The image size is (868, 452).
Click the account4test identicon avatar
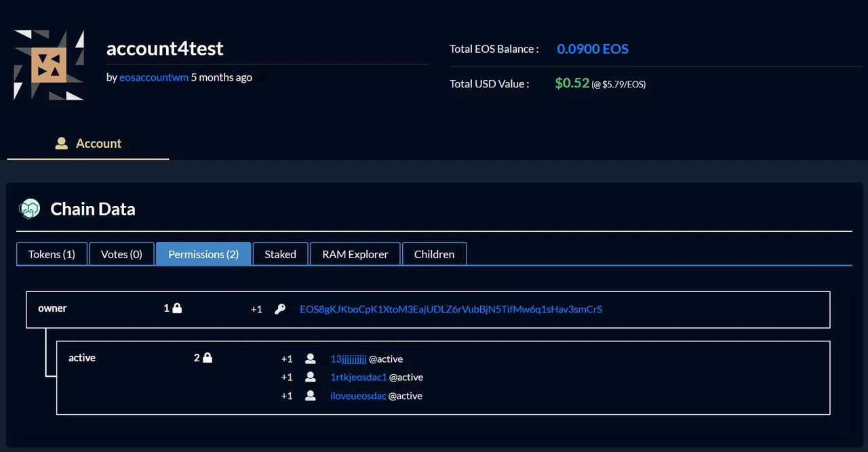coord(49,65)
